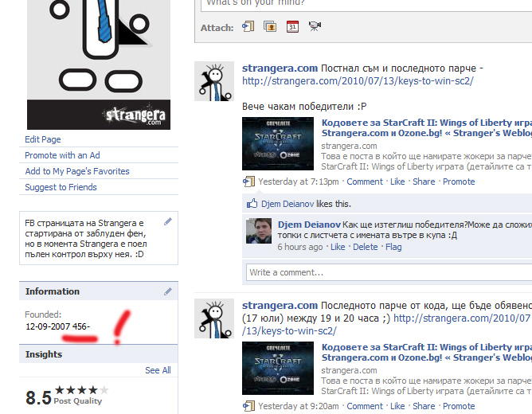This screenshot has width=532, height=414.
Task: Click the Attach Event calendar icon
Action: coord(292,27)
